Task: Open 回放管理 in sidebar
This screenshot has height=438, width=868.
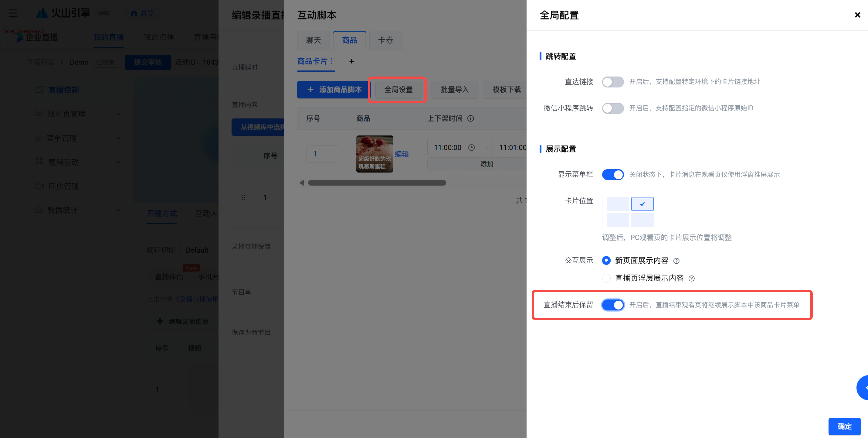Action: pyautogui.click(x=64, y=186)
